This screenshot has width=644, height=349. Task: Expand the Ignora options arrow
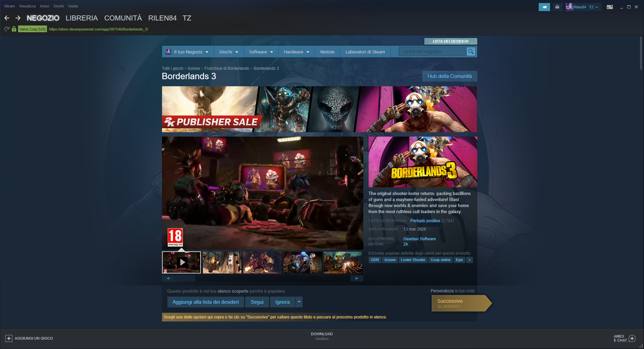[299, 302]
